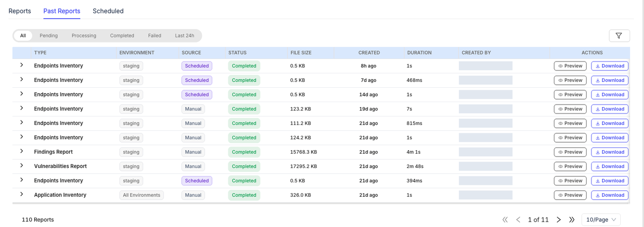Image resolution: width=644 pixels, height=227 pixels.
Task: Expand the Findings Report row
Action: [22, 151]
